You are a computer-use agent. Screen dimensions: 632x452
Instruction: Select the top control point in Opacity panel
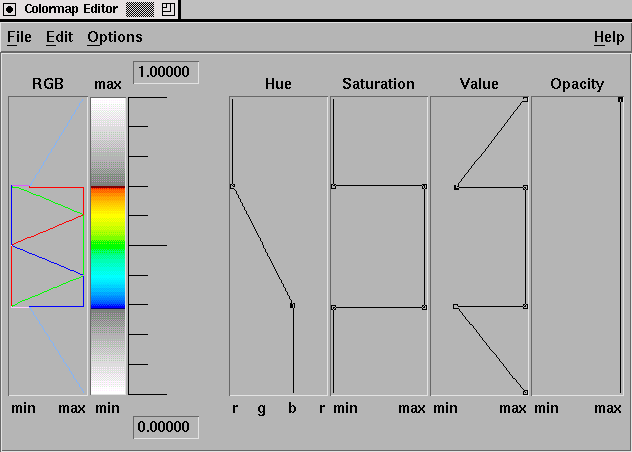pos(621,99)
